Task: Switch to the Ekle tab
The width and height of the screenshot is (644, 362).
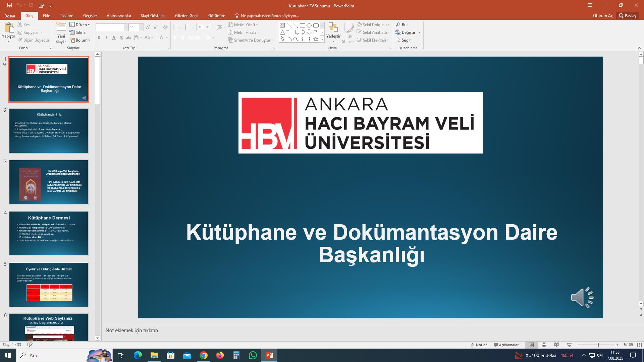Action: 46,16
